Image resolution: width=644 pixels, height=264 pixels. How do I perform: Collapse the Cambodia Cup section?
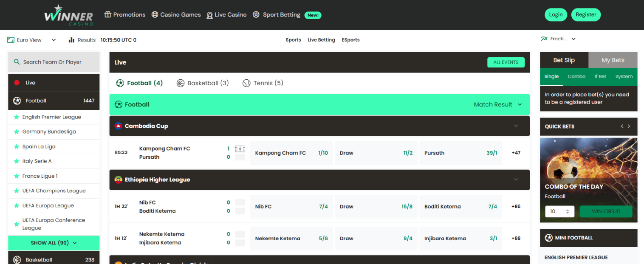516,126
